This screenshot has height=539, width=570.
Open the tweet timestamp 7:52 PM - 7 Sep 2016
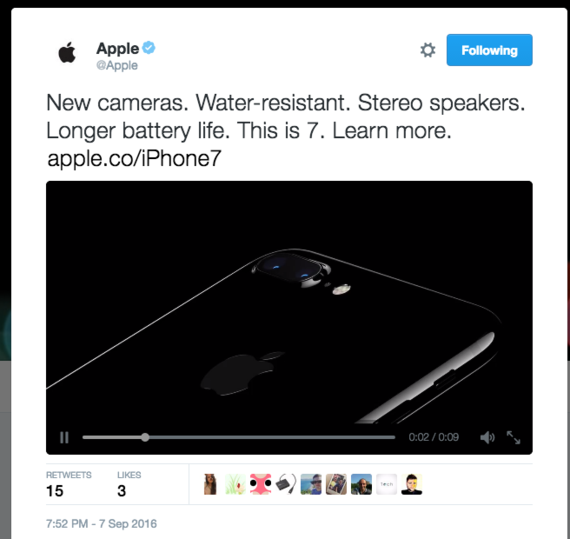pyautogui.click(x=101, y=524)
